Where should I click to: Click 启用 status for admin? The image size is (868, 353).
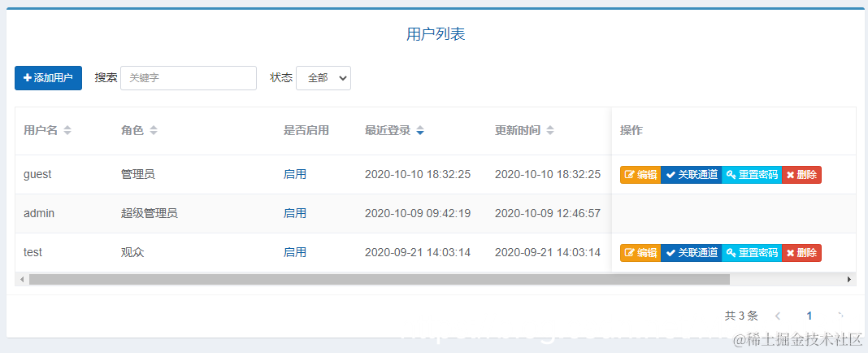coord(294,213)
